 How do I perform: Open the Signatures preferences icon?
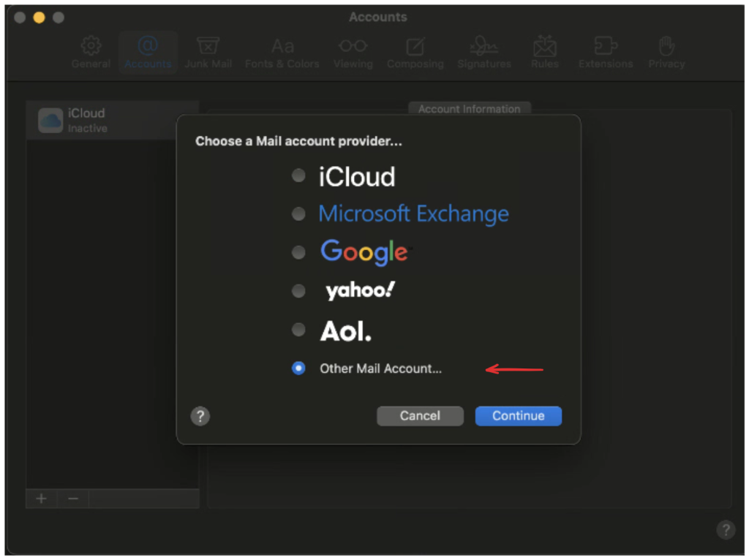[483, 47]
